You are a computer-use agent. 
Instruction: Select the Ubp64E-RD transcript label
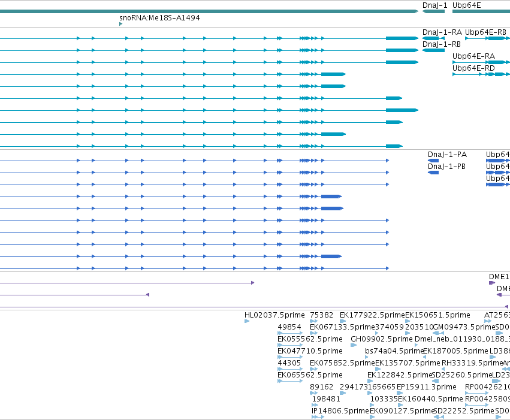473,68
